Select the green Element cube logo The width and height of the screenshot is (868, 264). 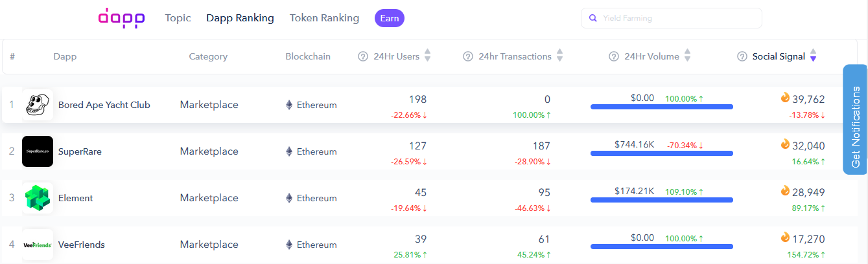click(38, 198)
